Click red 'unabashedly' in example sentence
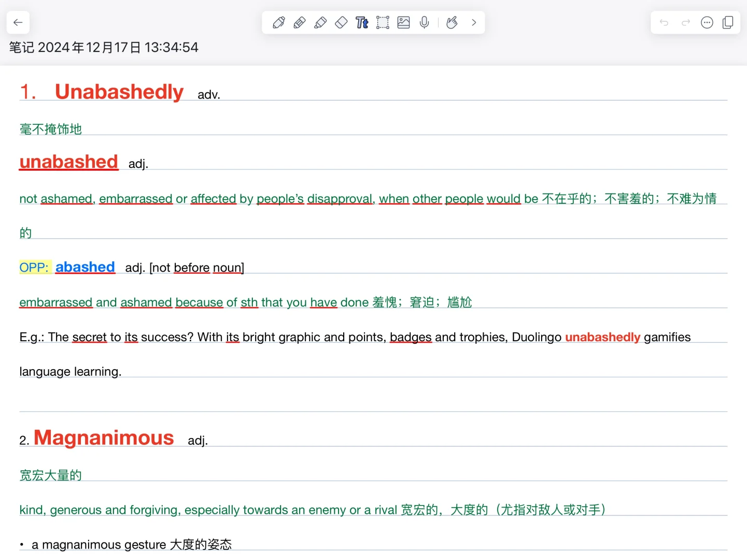747x560 pixels. [603, 337]
